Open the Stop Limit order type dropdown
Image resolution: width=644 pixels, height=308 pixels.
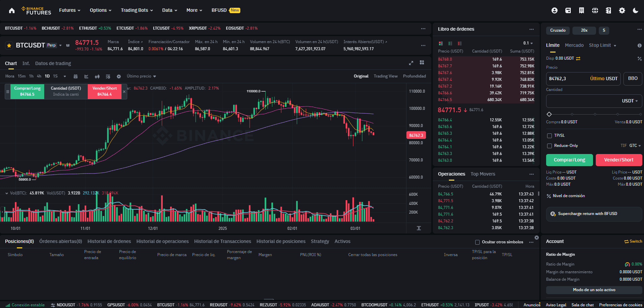click(602, 45)
